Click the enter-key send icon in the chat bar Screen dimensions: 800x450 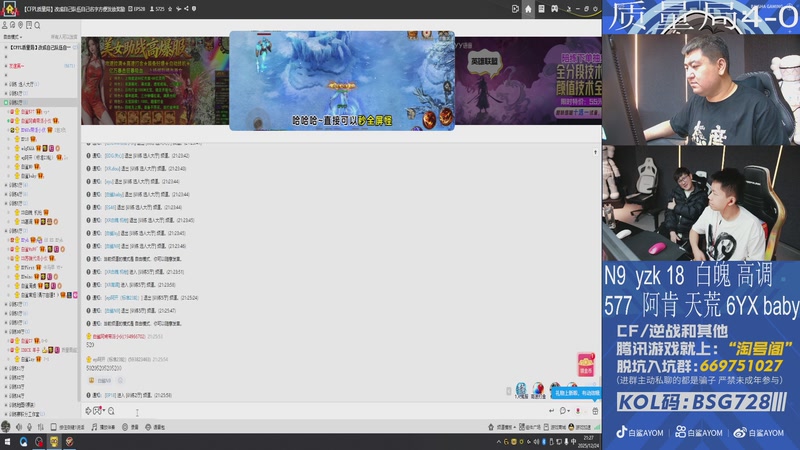552,411
